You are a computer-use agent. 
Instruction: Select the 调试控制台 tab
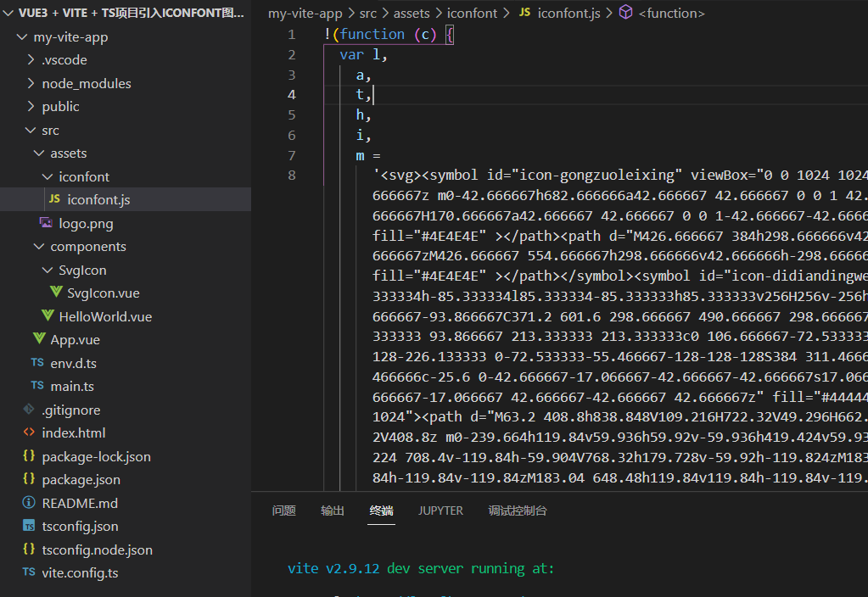(x=518, y=511)
